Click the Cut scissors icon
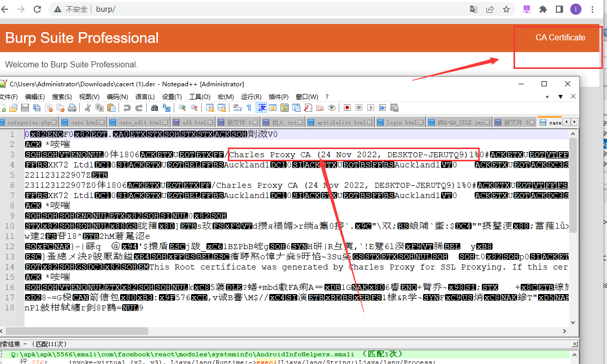 88,108
